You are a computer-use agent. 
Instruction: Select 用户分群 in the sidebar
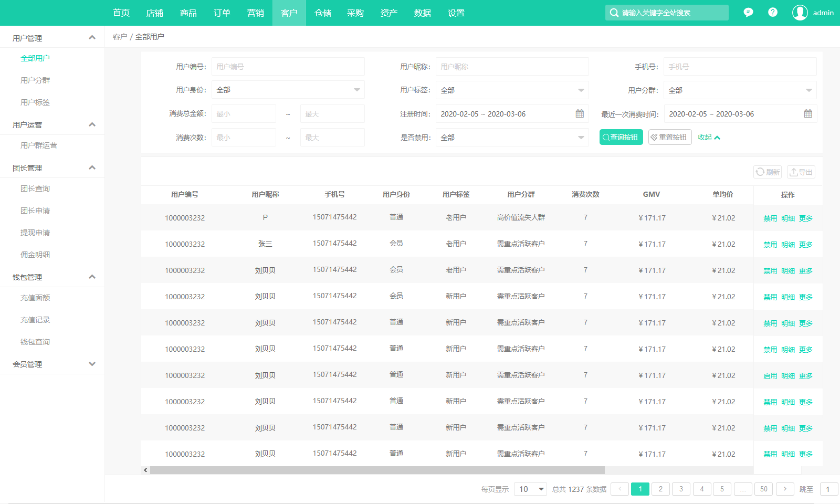pyautogui.click(x=35, y=80)
